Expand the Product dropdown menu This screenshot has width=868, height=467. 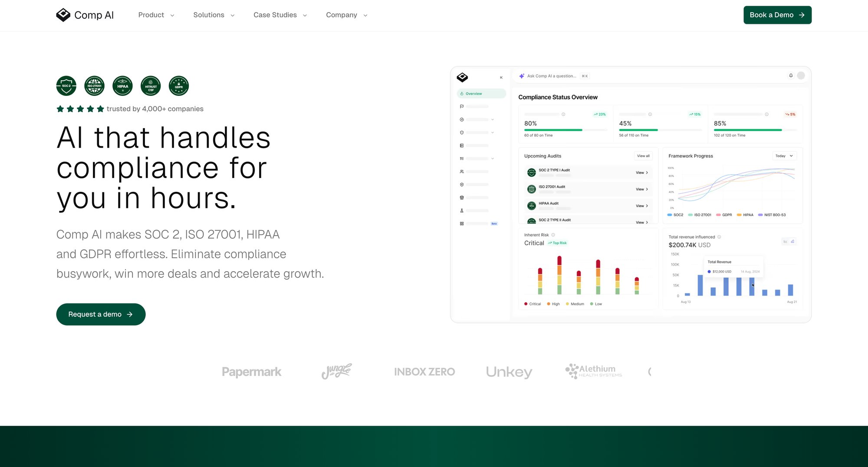[156, 15]
